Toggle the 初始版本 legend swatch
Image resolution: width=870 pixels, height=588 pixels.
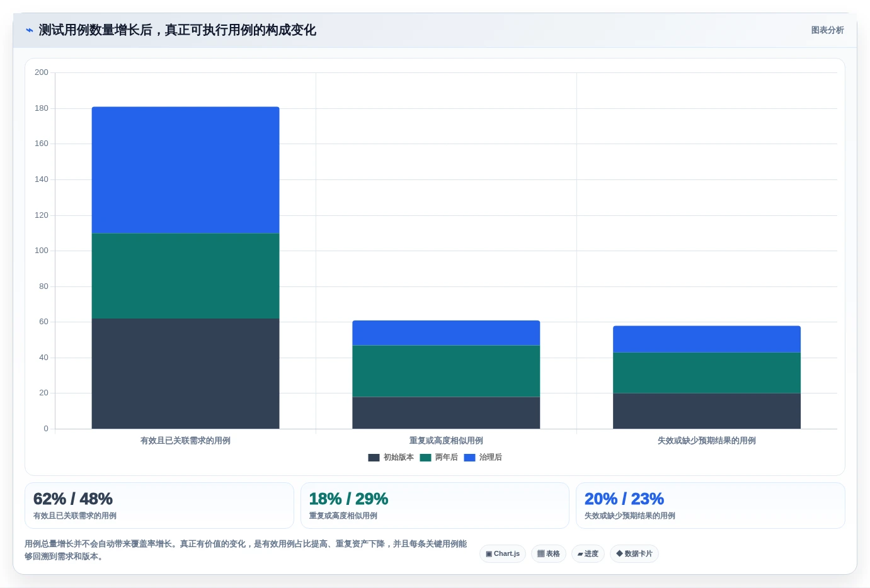pos(374,458)
